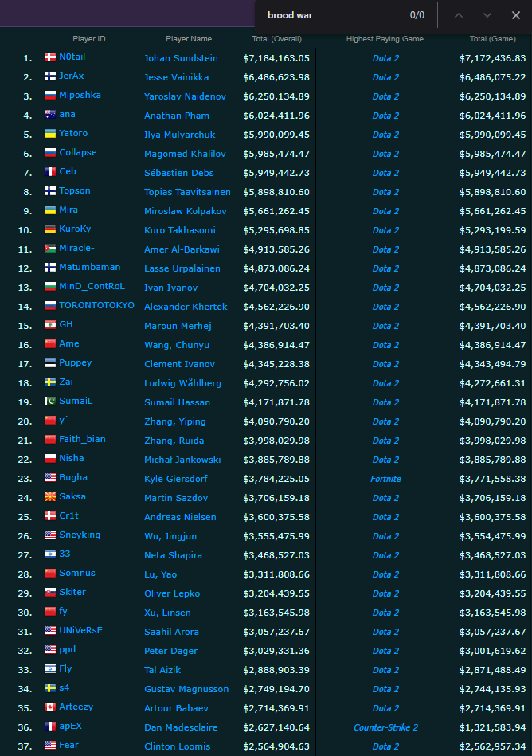Viewport: 532px width, 756px height.
Task: Open N0tail player profile
Action: point(72,57)
